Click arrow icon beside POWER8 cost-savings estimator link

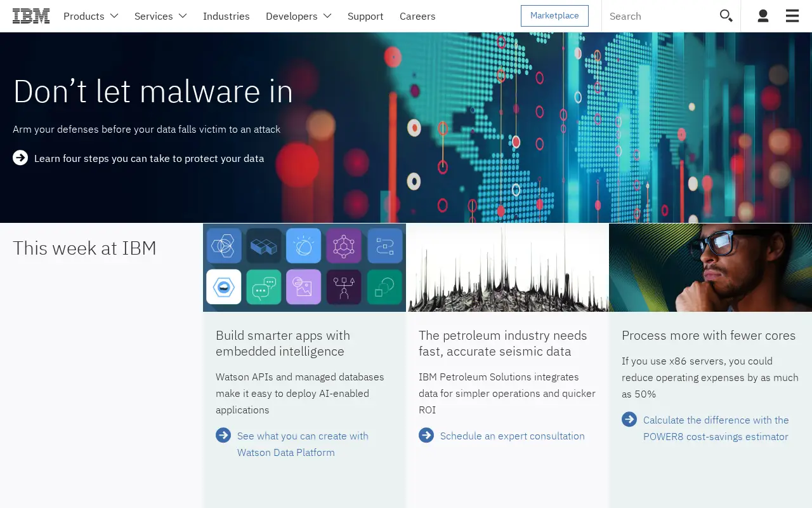[x=629, y=419]
